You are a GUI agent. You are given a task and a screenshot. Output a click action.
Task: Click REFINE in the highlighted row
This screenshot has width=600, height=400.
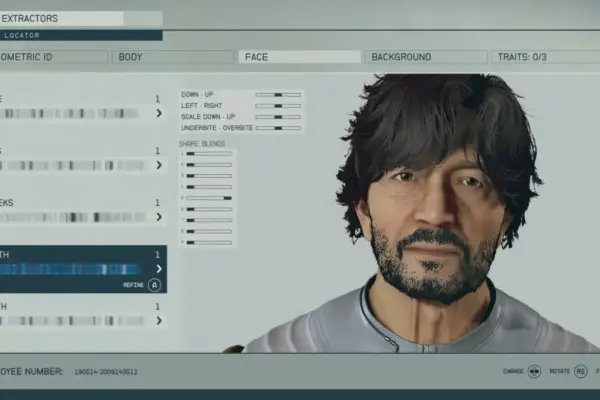(x=133, y=285)
